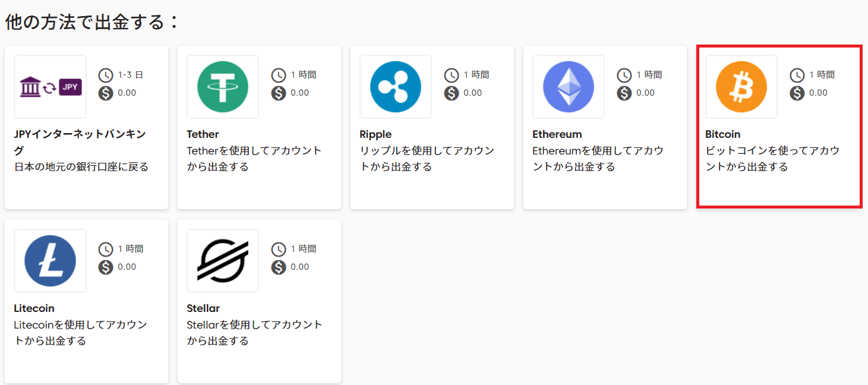Click the Ripple card title text
The image size is (868, 385).
[x=375, y=134]
